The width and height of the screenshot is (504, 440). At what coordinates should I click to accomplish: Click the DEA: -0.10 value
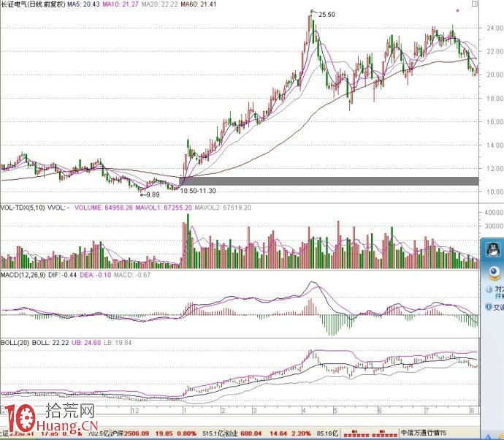tap(95, 275)
